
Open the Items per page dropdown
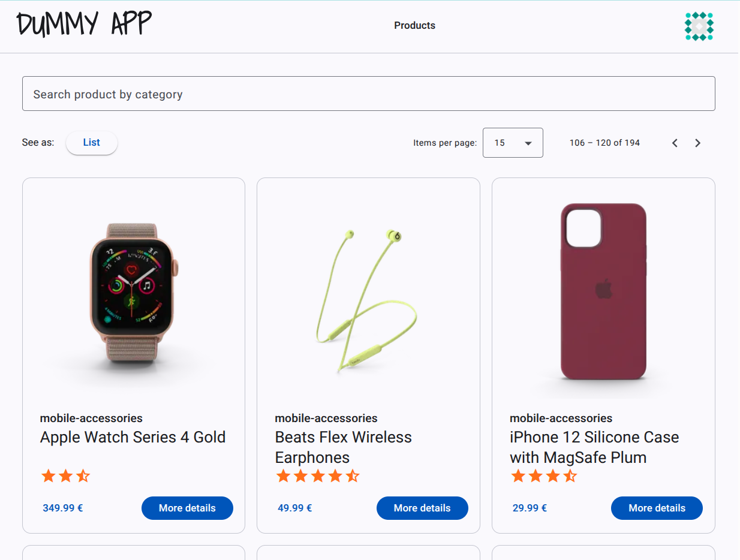coord(513,143)
